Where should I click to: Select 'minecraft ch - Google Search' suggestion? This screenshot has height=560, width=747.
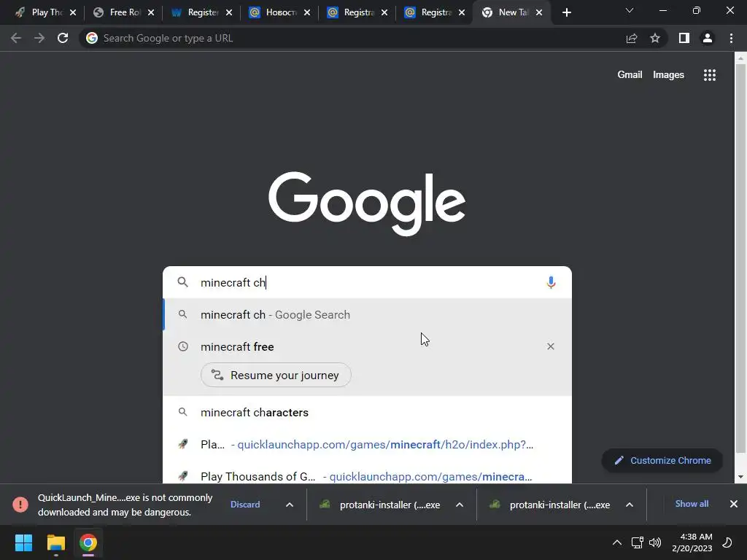(x=367, y=315)
